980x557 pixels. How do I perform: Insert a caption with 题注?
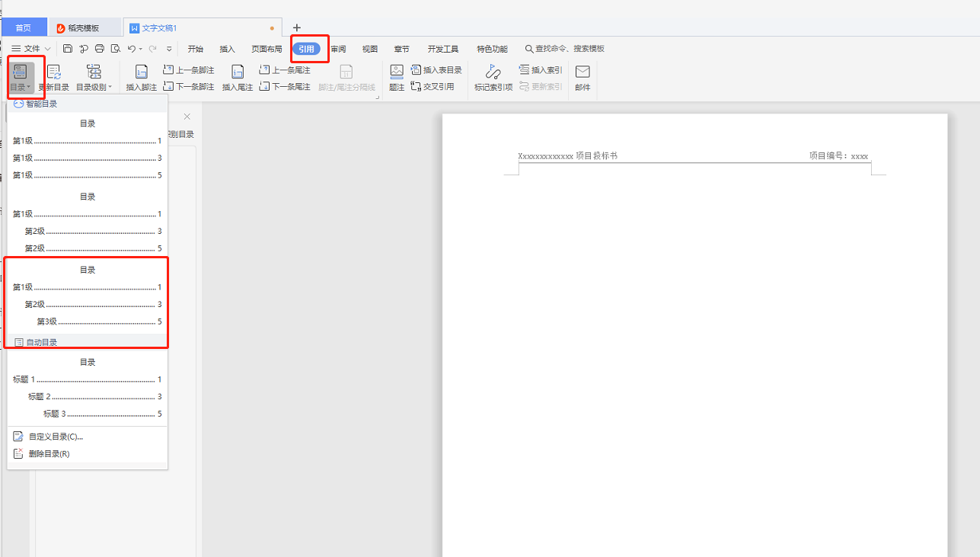(x=397, y=78)
